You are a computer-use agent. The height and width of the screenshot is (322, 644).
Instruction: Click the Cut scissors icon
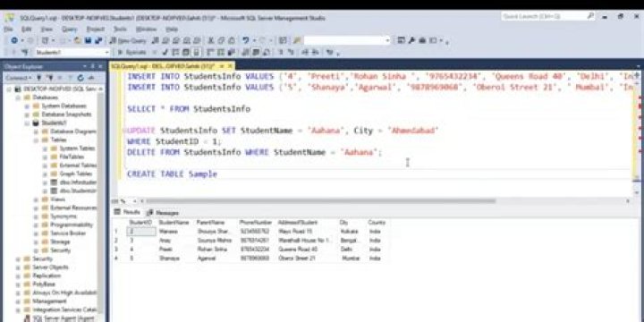[210, 40]
